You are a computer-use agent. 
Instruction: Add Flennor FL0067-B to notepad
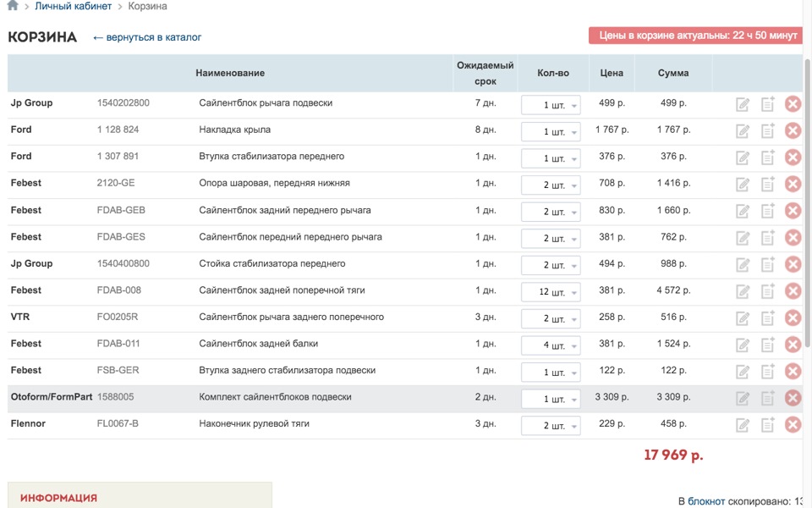pyautogui.click(x=767, y=425)
